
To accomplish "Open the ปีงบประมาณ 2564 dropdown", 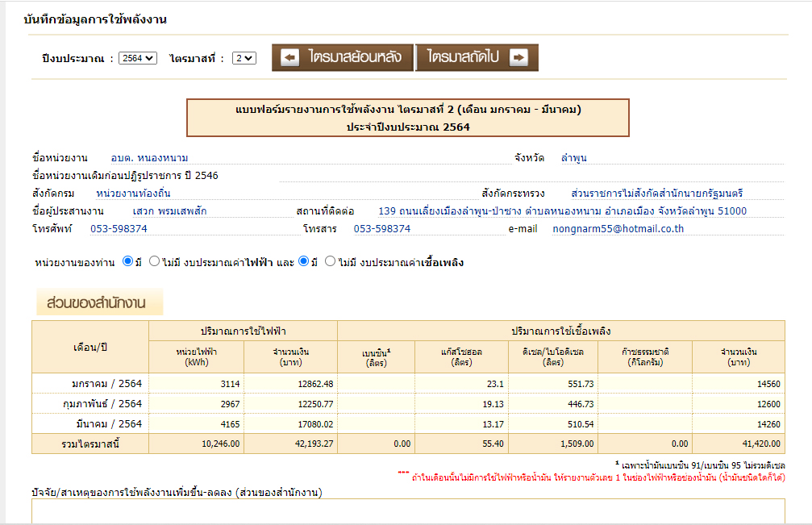I will [138, 58].
